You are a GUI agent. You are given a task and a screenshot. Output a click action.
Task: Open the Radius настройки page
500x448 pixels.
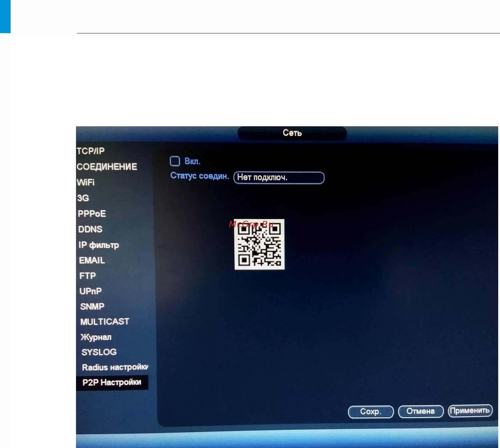[x=115, y=367]
